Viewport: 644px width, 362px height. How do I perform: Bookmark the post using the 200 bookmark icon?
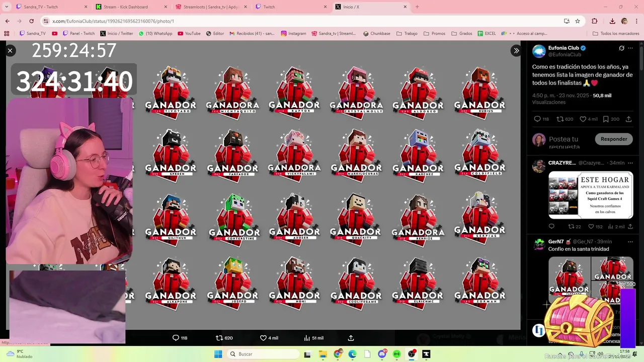coord(606,119)
